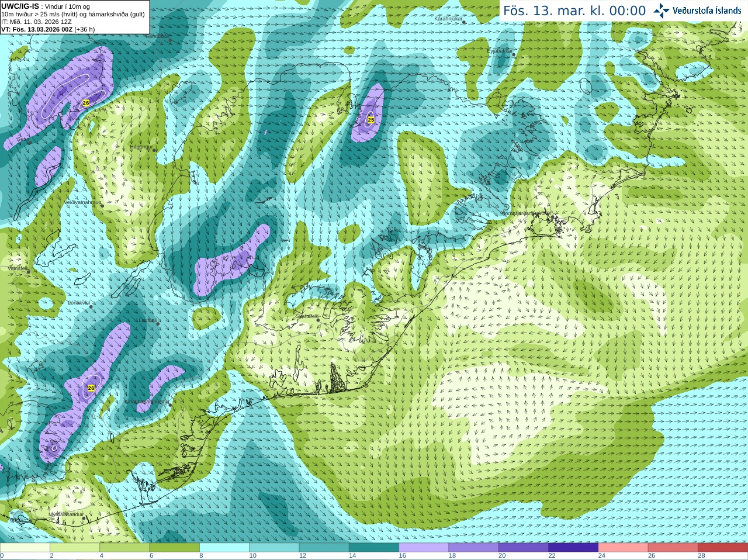This screenshot has height=560, width=748.
Task: Click the scale tick label 8
Action: [x=202, y=556]
